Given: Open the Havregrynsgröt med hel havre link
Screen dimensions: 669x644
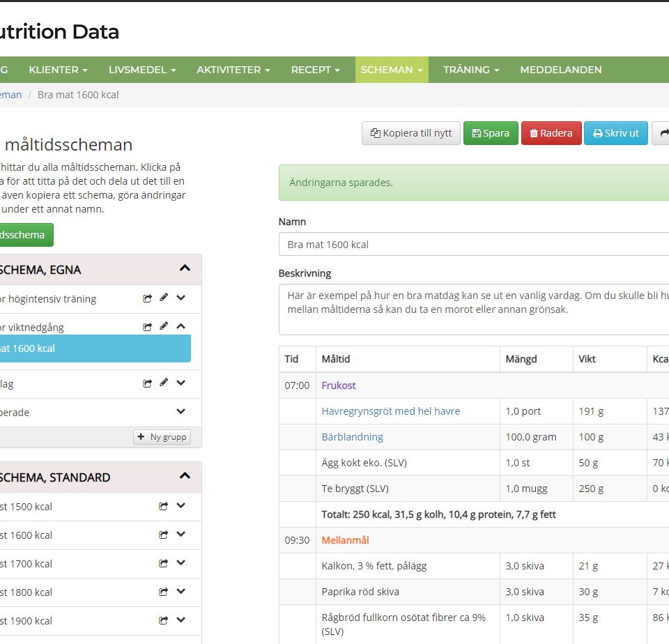Looking at the screenshot, I should pyautogui.click(x=390, y=411).
